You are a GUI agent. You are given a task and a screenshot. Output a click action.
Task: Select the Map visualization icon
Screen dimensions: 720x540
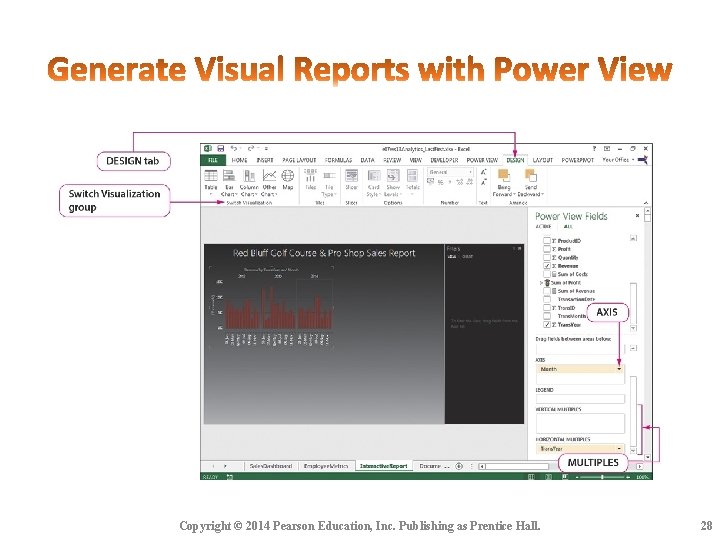(288, 175)
